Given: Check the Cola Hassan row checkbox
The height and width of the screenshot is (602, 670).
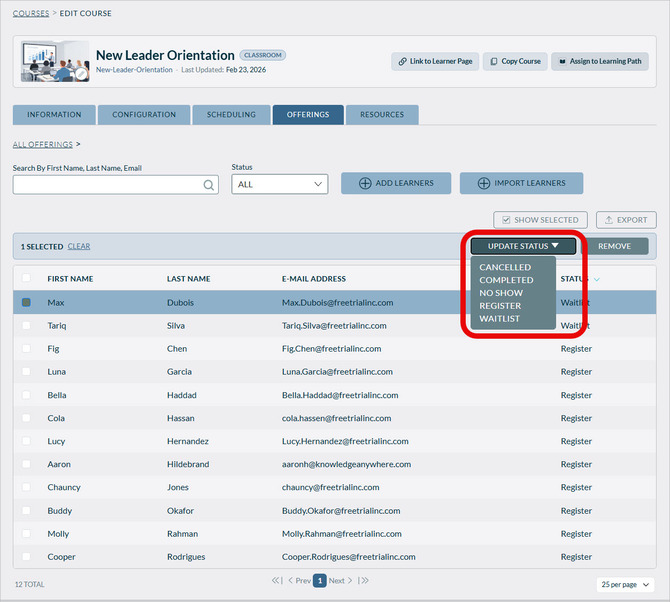Looking at the screenshot, I should click(x=26, y=418).
